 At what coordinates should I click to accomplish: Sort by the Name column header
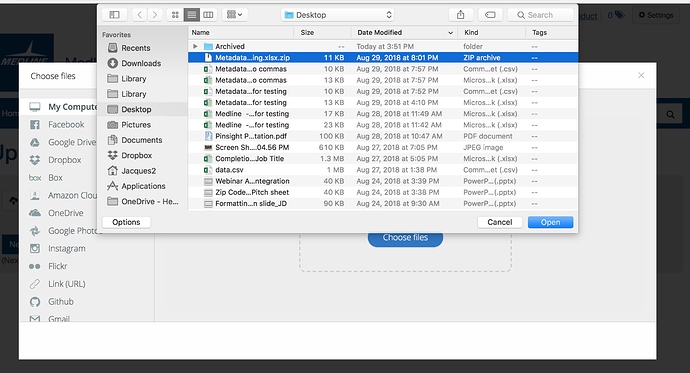[x=241, y=33]
